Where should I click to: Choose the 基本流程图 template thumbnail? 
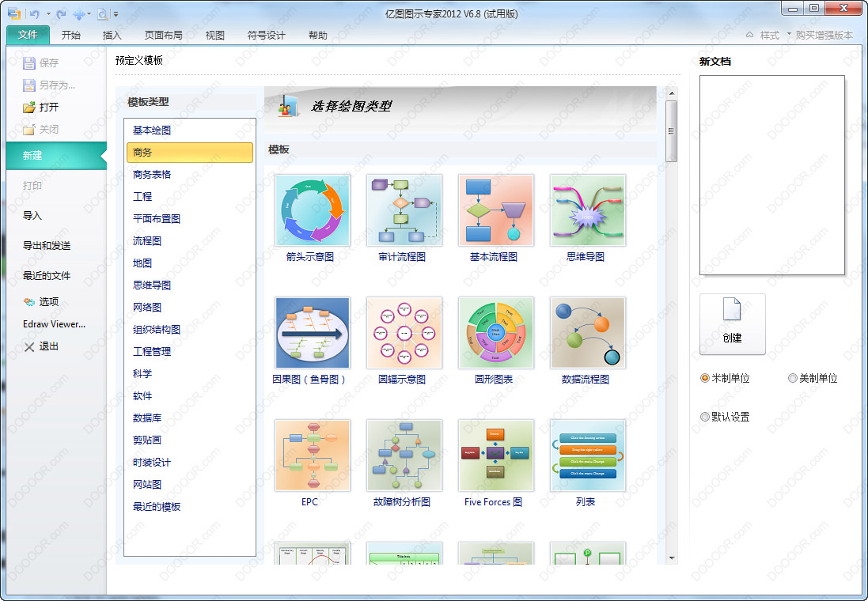[496, 210]
